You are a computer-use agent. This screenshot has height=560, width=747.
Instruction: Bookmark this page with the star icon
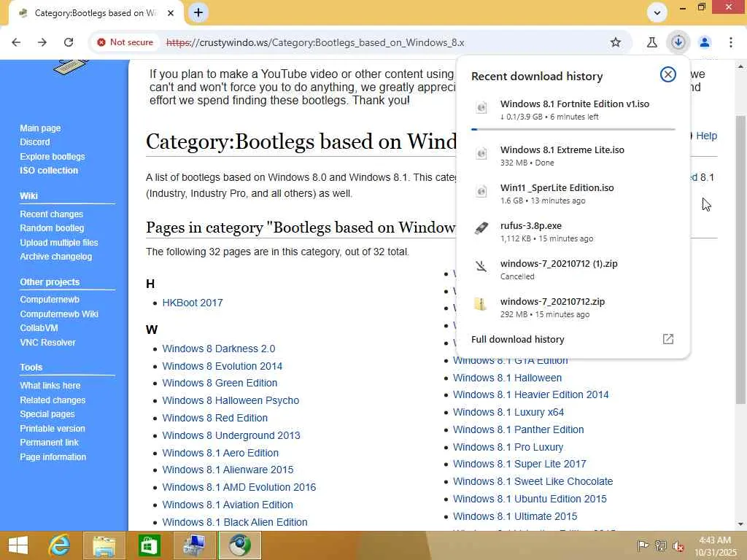click(616, 42)
